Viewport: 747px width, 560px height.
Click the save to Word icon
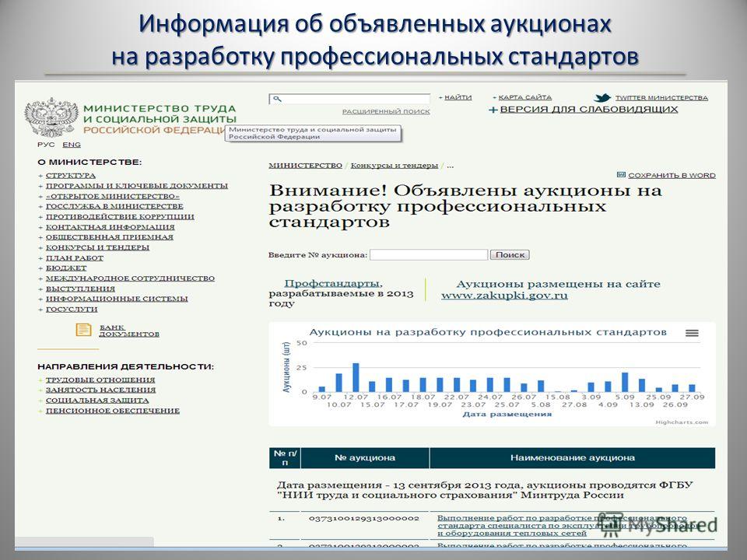[621, 175]
